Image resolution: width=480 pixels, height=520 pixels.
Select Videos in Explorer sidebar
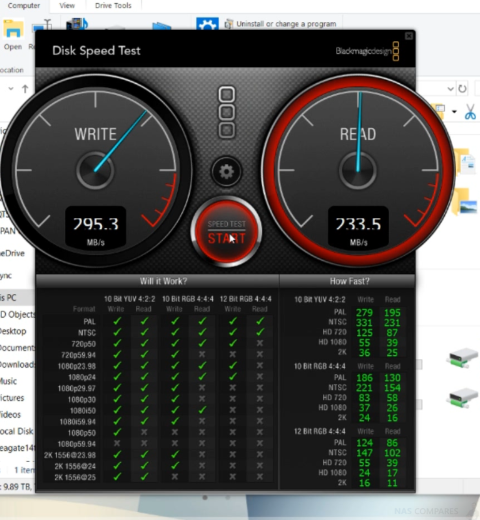point(11,414)
